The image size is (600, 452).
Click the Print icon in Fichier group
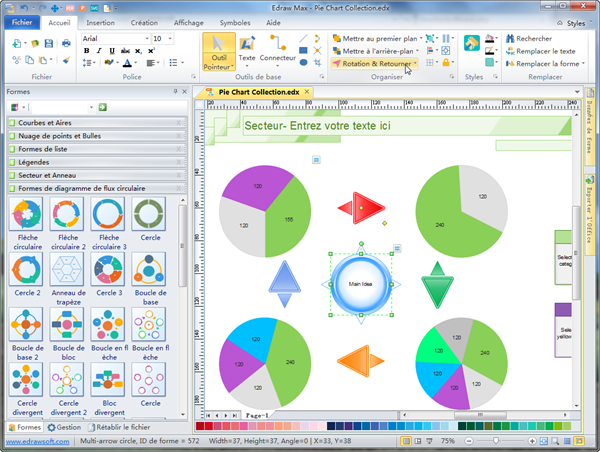point(66,43)
